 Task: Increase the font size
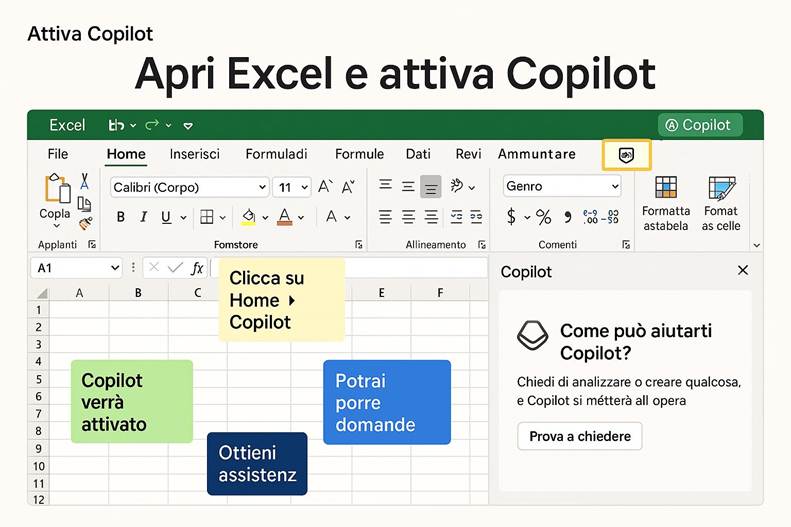click(x=325, y=187)
